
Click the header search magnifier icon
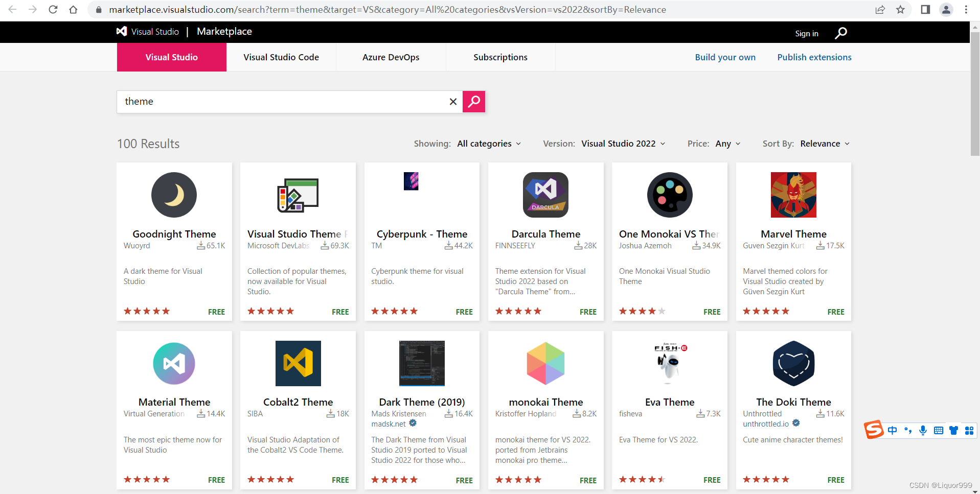(841, 33)
